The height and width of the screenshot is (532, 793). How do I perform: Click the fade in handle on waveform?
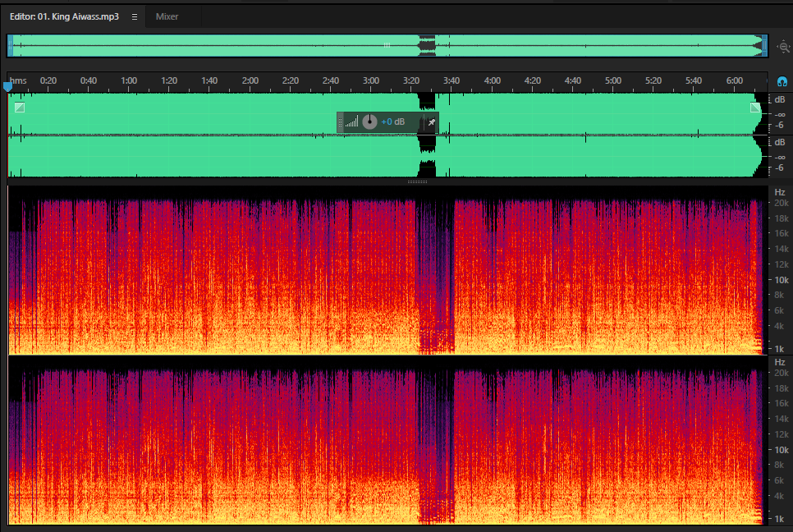[x=20, y=108]
